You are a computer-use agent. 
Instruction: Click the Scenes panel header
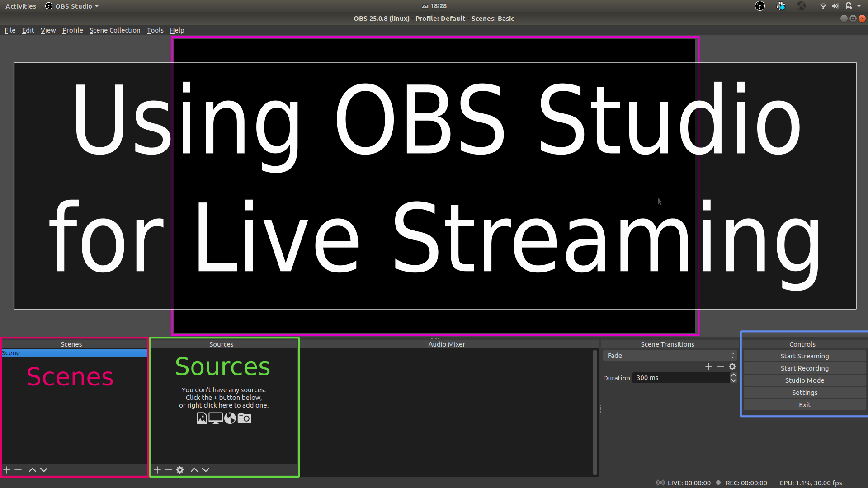(x=71, y=344)
